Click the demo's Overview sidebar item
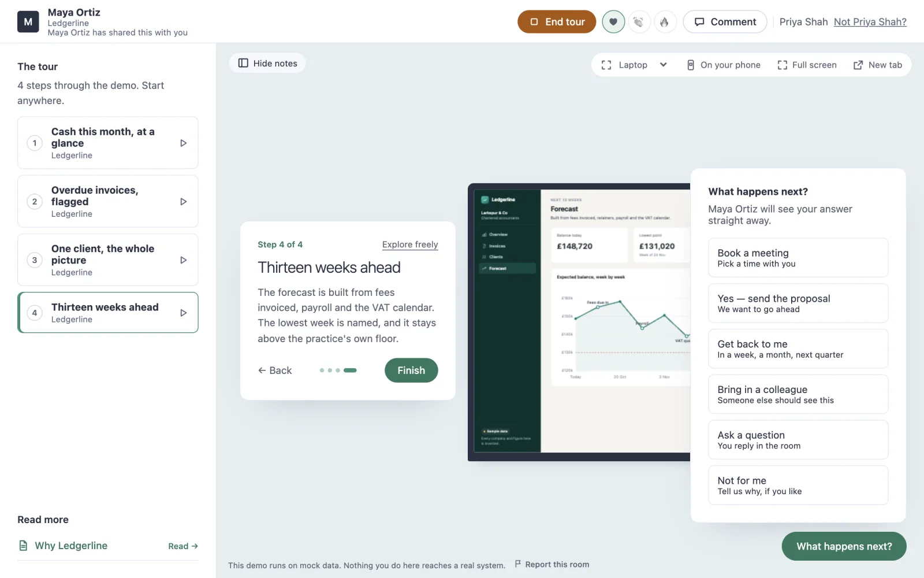The width and height of the screenshot is (924, 578). click(507, 235)
